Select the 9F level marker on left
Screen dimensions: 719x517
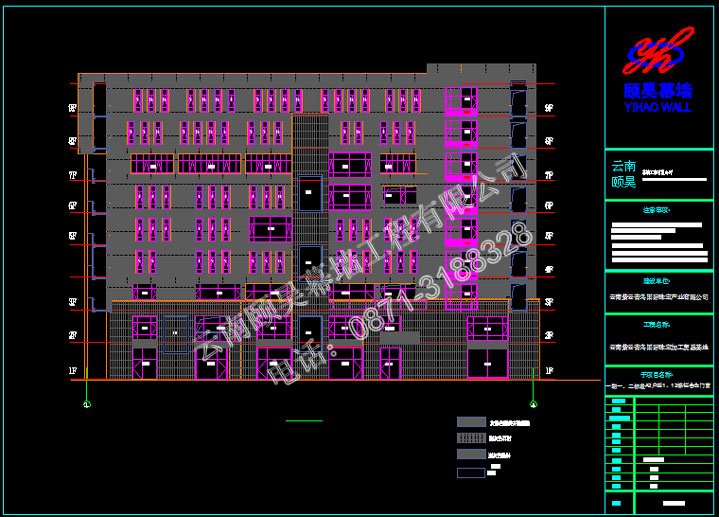point(73,108)
